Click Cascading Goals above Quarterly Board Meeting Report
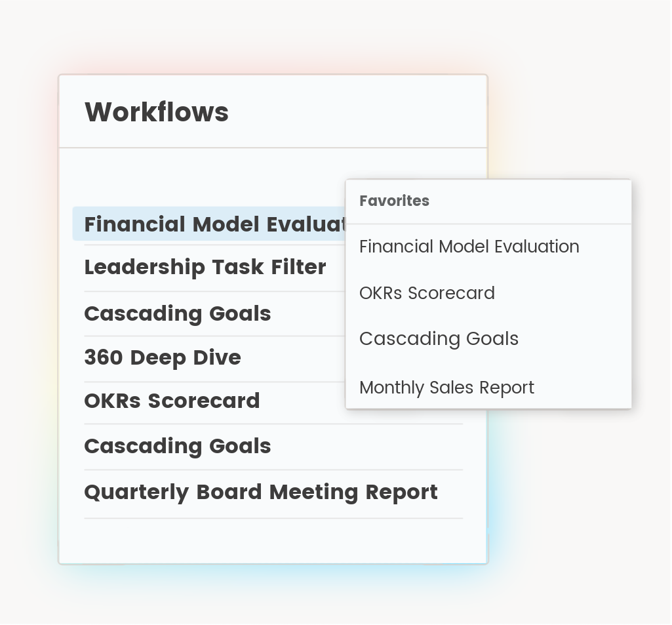Viewport: 672px width, 625px height. [178, 446]
